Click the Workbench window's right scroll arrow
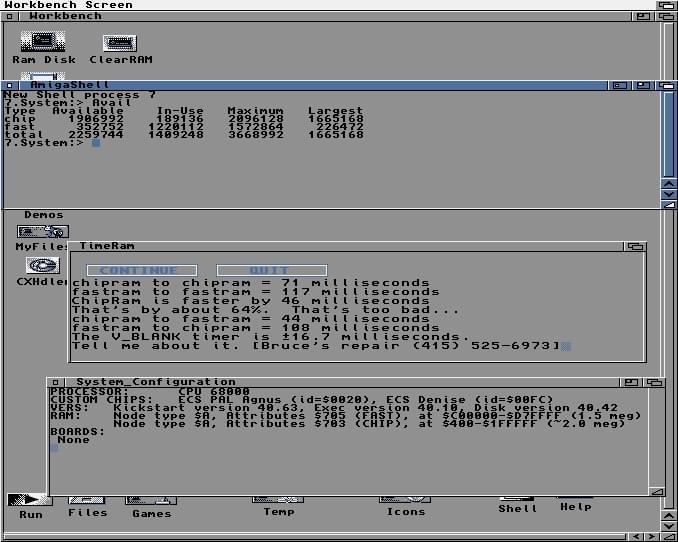 tap(651, 537)
